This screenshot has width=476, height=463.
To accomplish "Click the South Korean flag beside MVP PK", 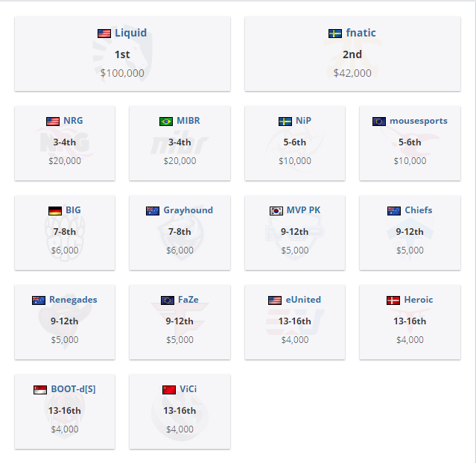I will click(276, 211).
